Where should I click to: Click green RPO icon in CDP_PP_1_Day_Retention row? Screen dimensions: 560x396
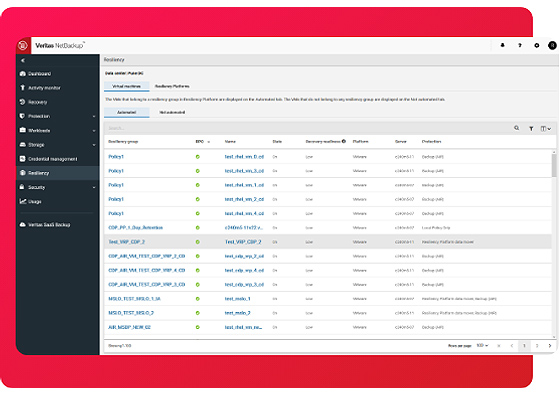[x=198, y=228]
